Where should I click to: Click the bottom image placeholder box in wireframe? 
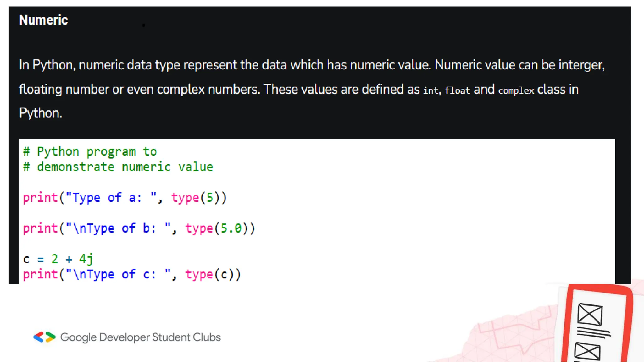587,351
